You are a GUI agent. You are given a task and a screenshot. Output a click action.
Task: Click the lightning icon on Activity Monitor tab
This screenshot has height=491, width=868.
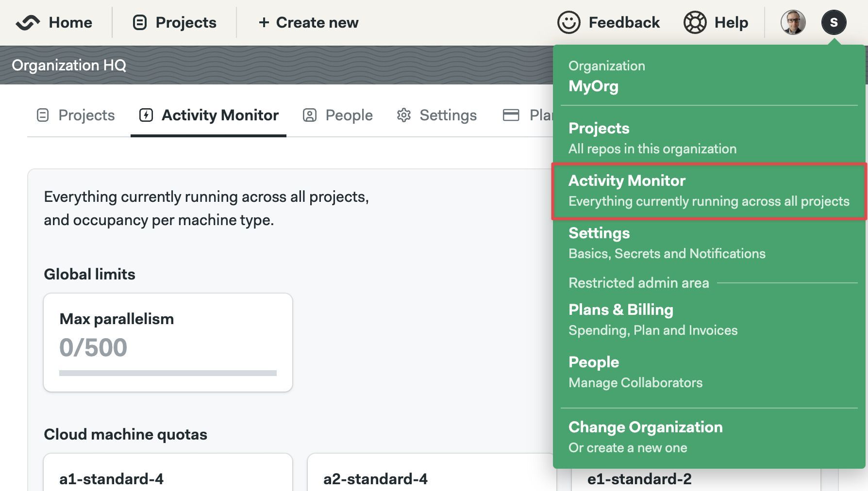click(x=146, y=115)
